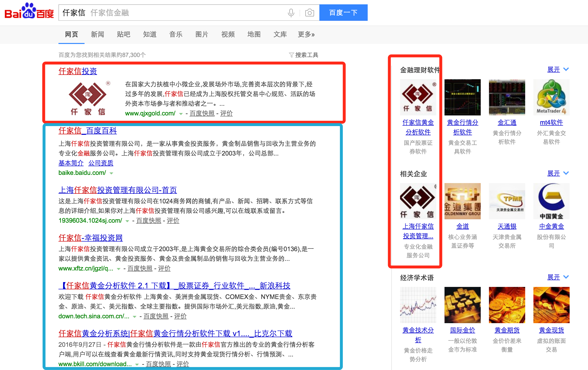Screen dimensions: 588x370
Task: Expand arrow beside 19396034.1024sj.com/
Action: coord(127,221)
